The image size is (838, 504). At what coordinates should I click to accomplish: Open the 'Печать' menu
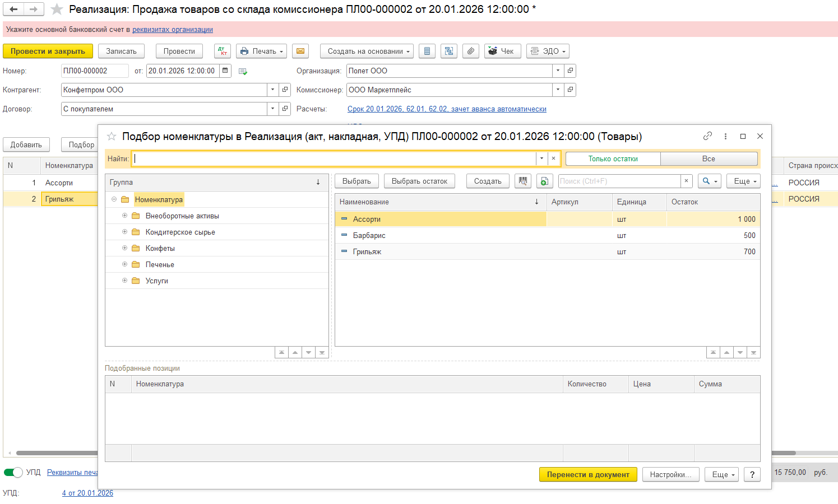pos(261,51)
